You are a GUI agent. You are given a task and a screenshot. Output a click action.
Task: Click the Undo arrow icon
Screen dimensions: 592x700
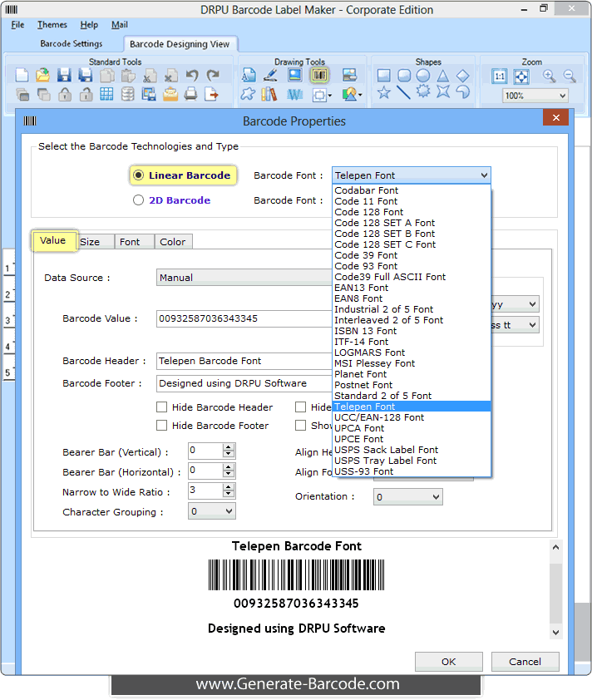[x=192, y=76]
